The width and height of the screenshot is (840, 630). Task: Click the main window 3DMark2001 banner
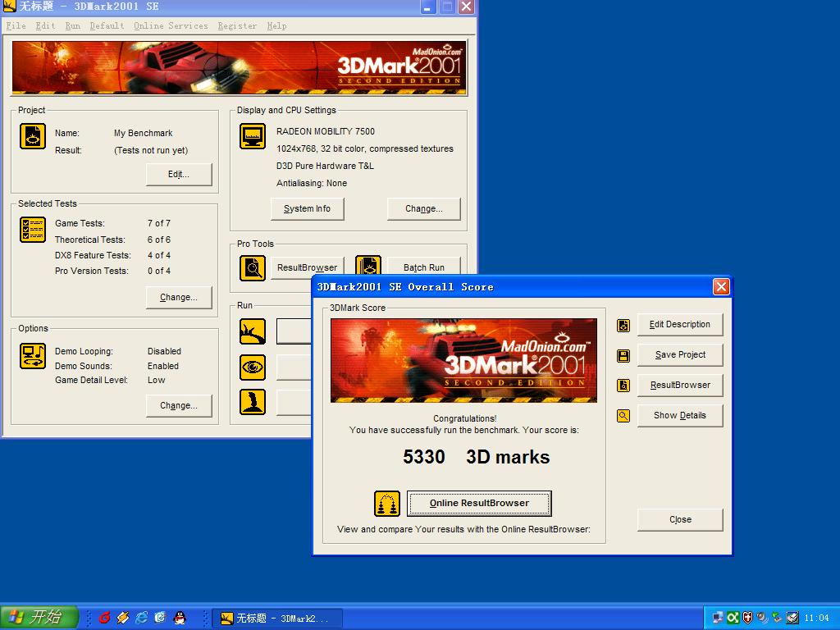tap(239, 67)
